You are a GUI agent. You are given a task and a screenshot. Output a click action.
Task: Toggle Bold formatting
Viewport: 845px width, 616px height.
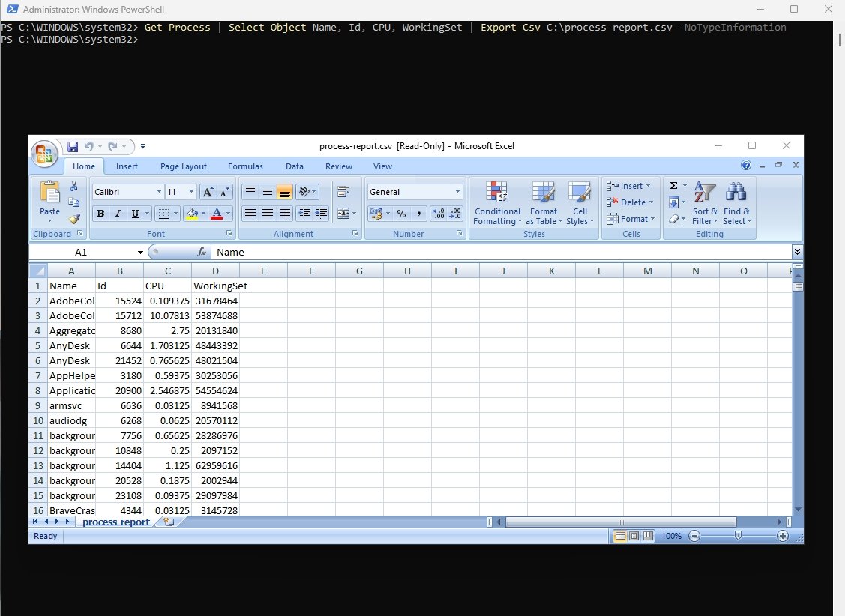pos(100,214)
